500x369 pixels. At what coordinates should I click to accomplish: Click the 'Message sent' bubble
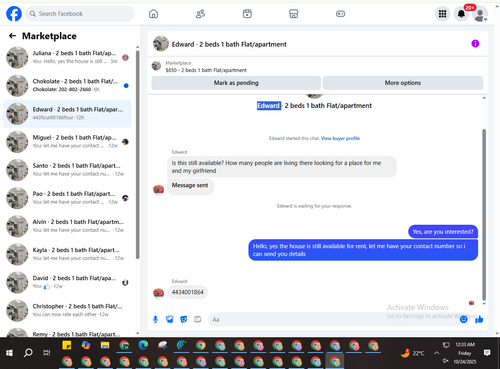coord(190,186)
